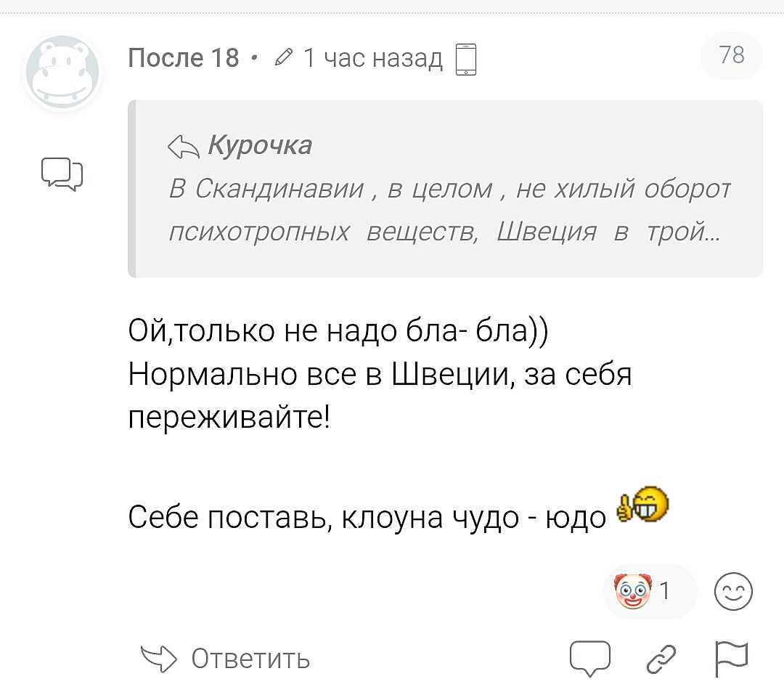The image size is (784, 687).
Task: Open the smiley add-reaction picker
Action: [734, 590]
